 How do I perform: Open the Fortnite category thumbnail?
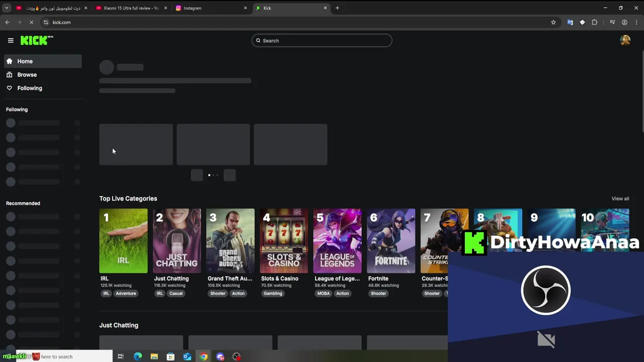click(391, 241)
